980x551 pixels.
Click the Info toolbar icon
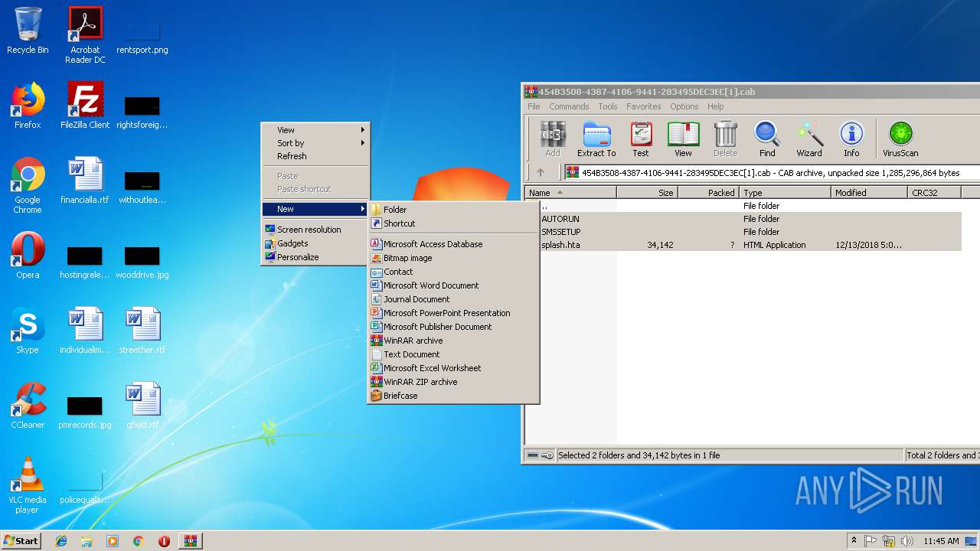851,139
